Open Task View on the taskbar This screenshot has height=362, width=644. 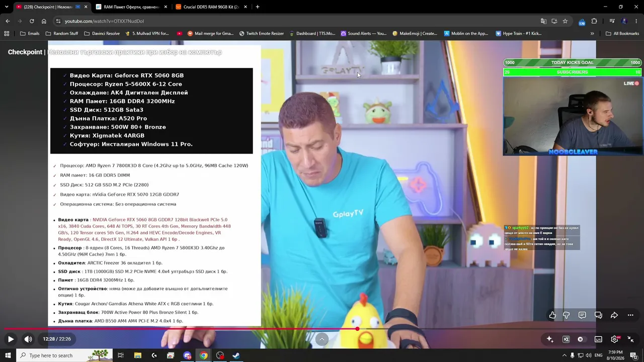coord(121,355)
